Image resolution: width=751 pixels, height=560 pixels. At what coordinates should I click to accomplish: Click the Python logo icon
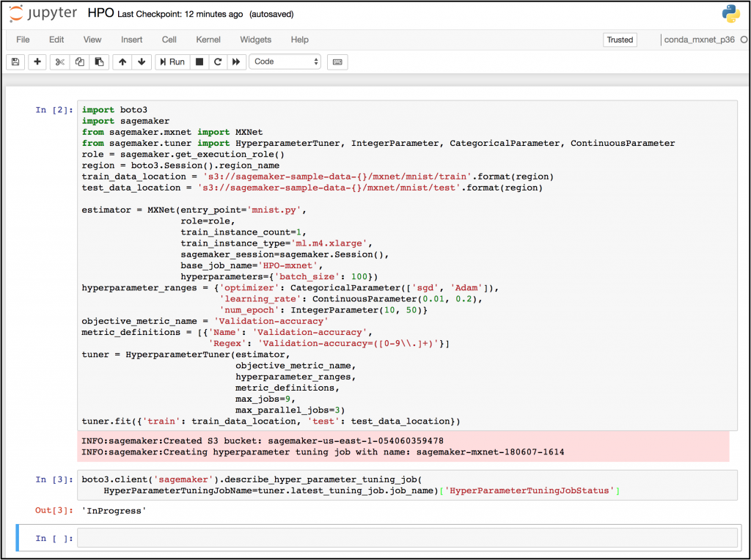point(731,15)
